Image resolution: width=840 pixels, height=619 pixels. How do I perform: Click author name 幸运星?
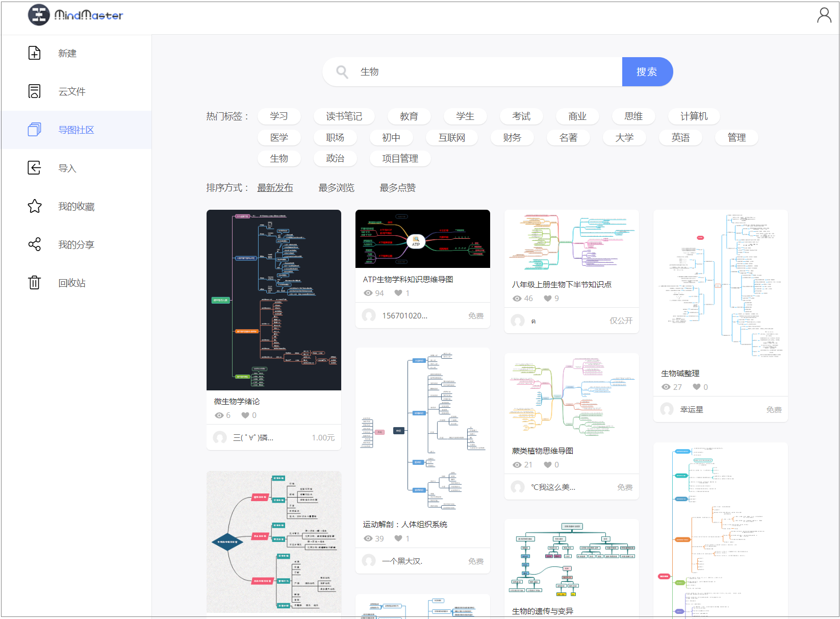692,409
